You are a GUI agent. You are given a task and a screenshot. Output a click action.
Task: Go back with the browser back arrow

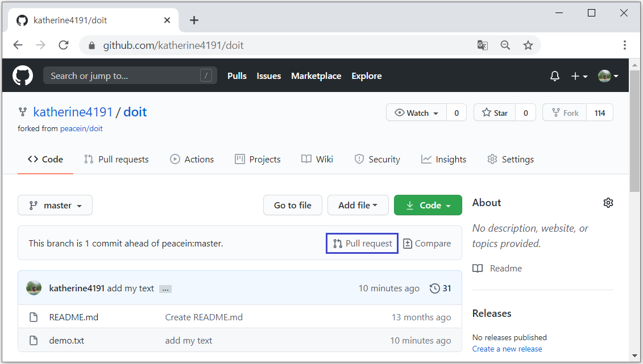click(x=18, y=45)
